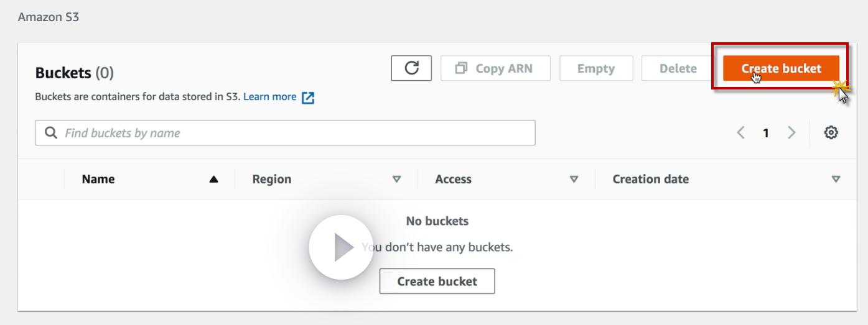868x325 pixels.
Task: Click the orange Create bucket button
Action: tap(781, 68)
